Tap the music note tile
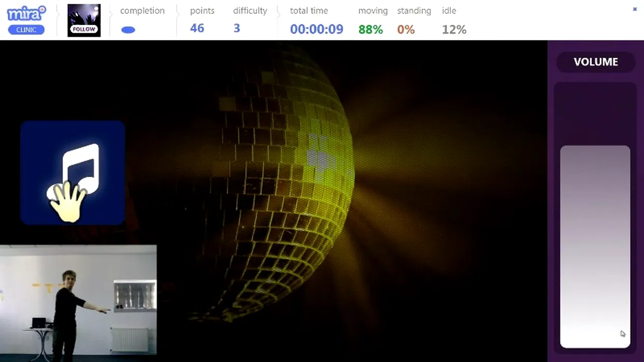The height and width of the screenshot is (362, 644). [72, 172]
